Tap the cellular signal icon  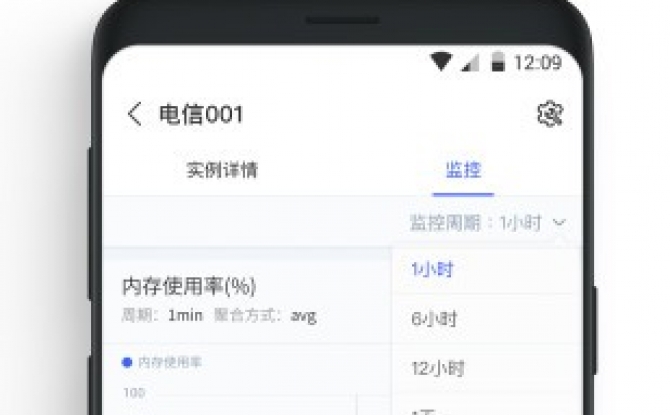pyautogui.click(x=470, y=62)
